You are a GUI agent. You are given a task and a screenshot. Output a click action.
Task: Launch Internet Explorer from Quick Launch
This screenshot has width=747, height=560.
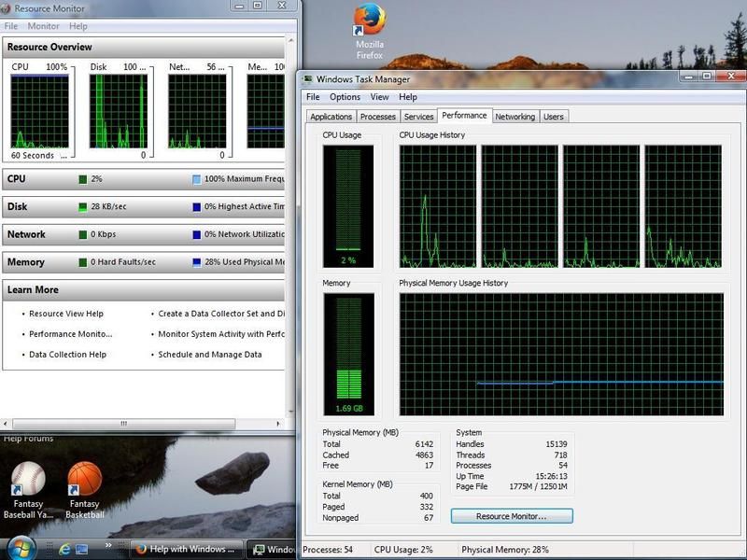click(x=63, y=549)
